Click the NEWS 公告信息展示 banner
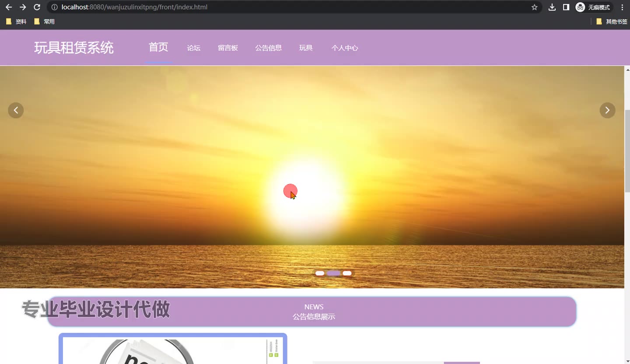 click(x=312, y=311)
